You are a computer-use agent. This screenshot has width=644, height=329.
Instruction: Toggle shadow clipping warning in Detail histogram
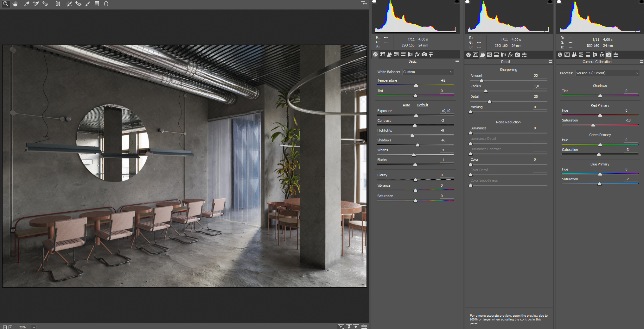tap(467, 2)
